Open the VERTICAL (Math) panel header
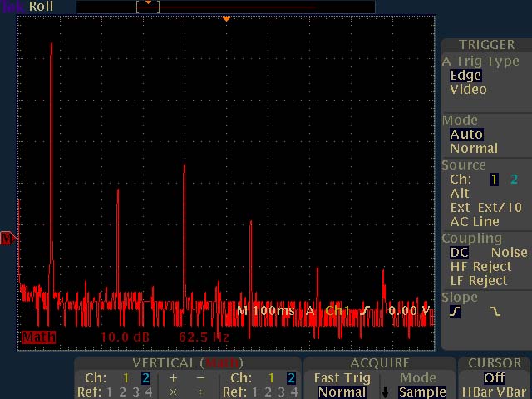The image size is (532, 399). coord(188,363)
